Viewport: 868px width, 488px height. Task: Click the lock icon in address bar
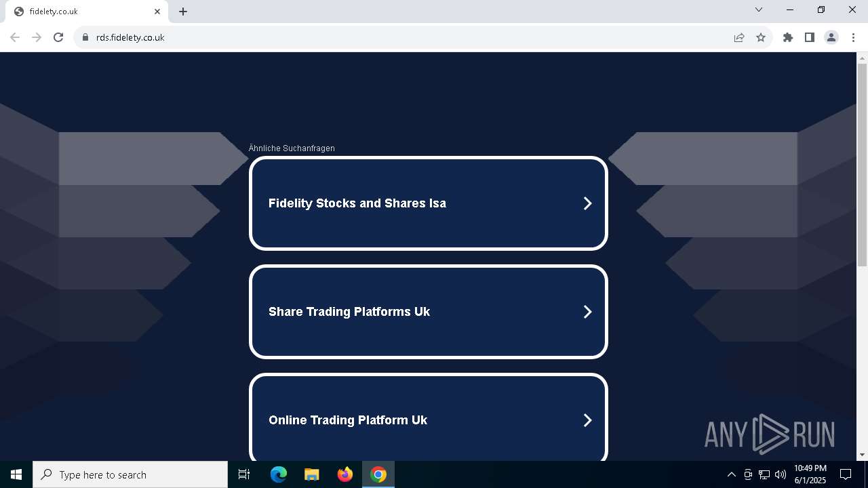click(85, 38)
